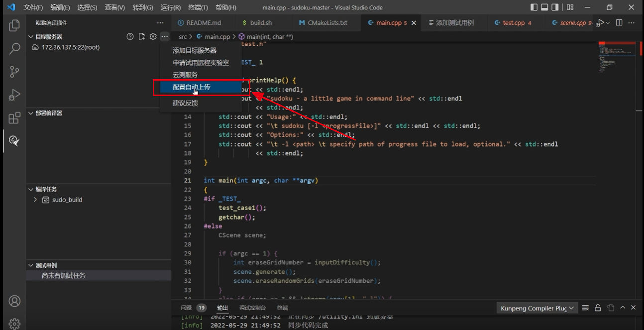The height and width of the screenshot is (330, 644).
Task: Collapse the 编译任务 section
Action: pos(31,189)
